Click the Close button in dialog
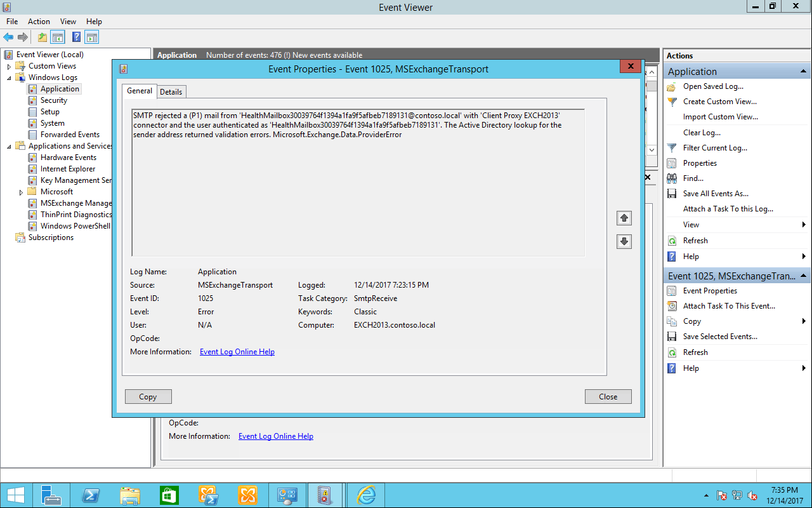This screenshot has height=508, width=812. tap(608, 397)
